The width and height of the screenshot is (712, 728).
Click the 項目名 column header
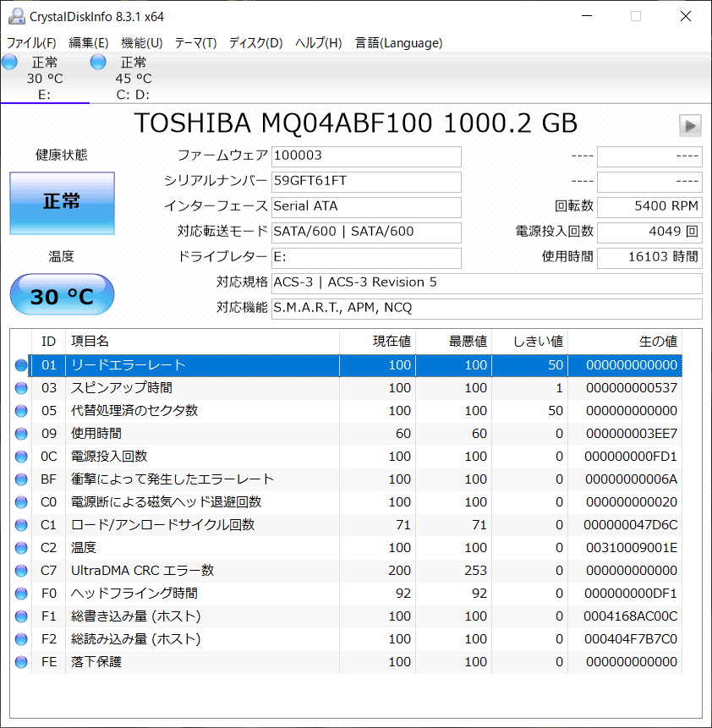(202, 342)
